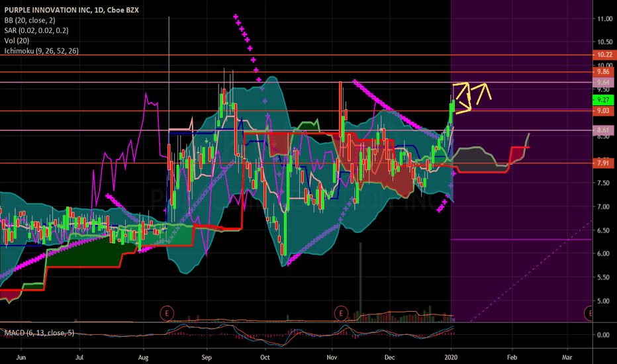Screen dimensions: 617x364
Task: Click the Dec label on time axis
Action: click(x=389, y=357)
